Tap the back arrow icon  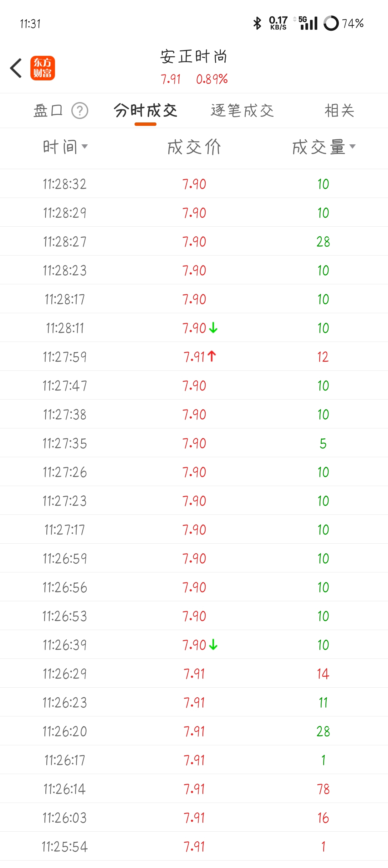pos(16,68)
